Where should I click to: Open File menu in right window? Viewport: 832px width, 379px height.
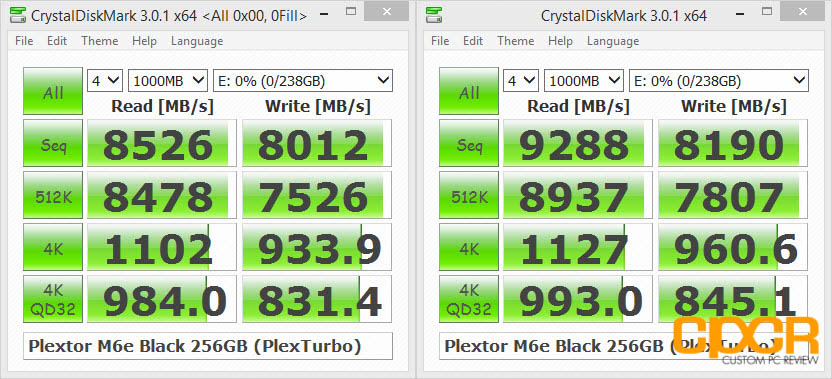pyautogui.click(x=440, y=41)
